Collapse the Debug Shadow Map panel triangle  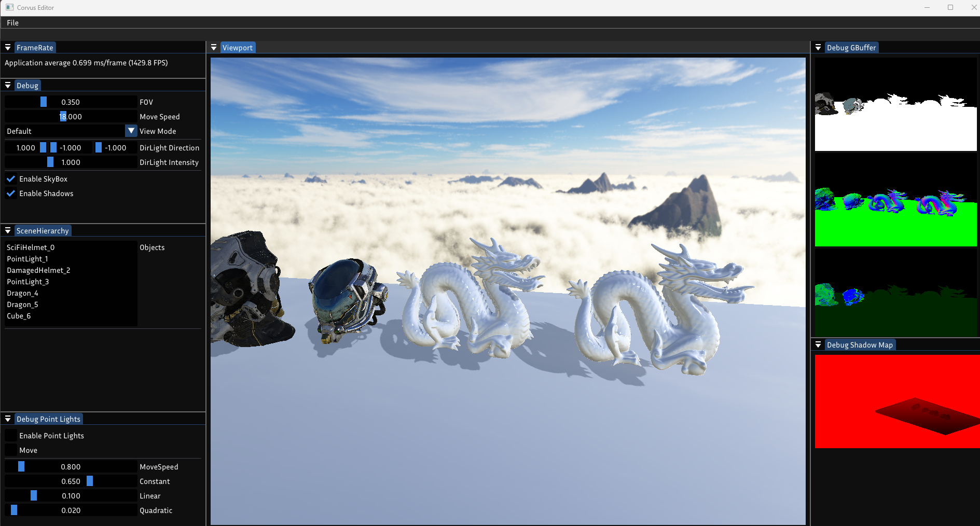818,345
